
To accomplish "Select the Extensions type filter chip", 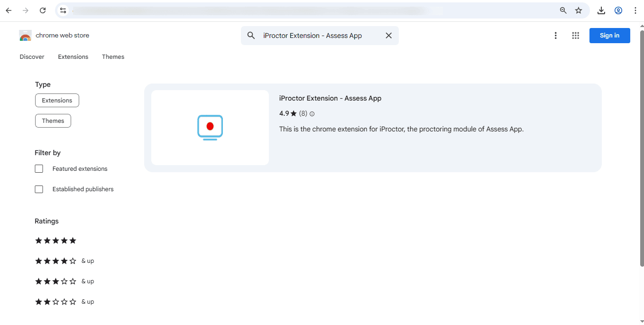I will (x=57, y=101).
